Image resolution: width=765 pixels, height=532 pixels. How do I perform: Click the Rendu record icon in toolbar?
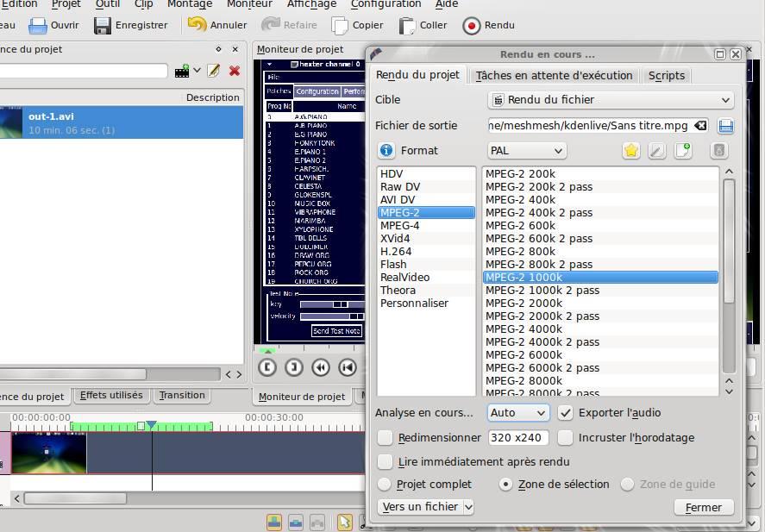pos(472,26)
